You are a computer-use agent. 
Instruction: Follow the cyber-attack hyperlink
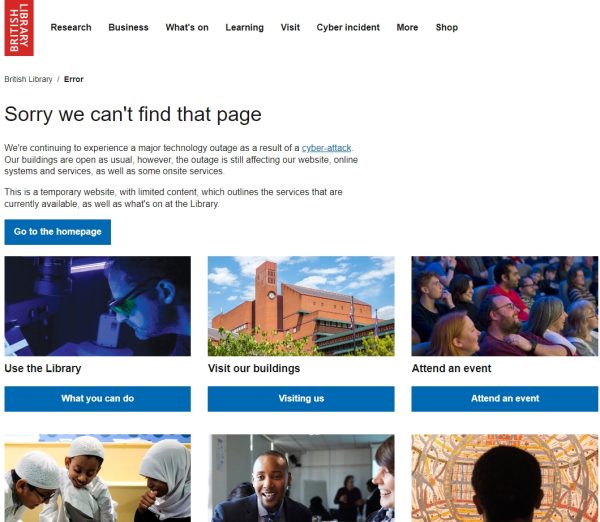[326, 148]
